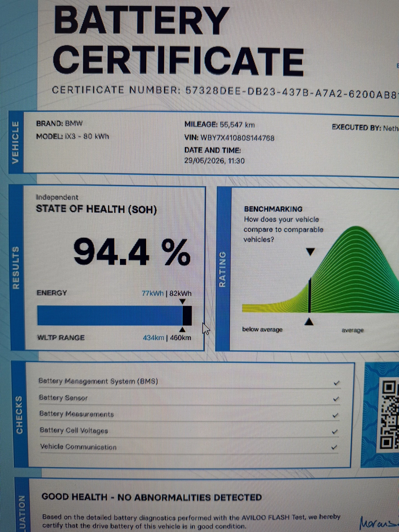Viewport: 399px width, 532px height.
Task: Click the Battery Sensor checkmark
Action: tap(336, 399)
